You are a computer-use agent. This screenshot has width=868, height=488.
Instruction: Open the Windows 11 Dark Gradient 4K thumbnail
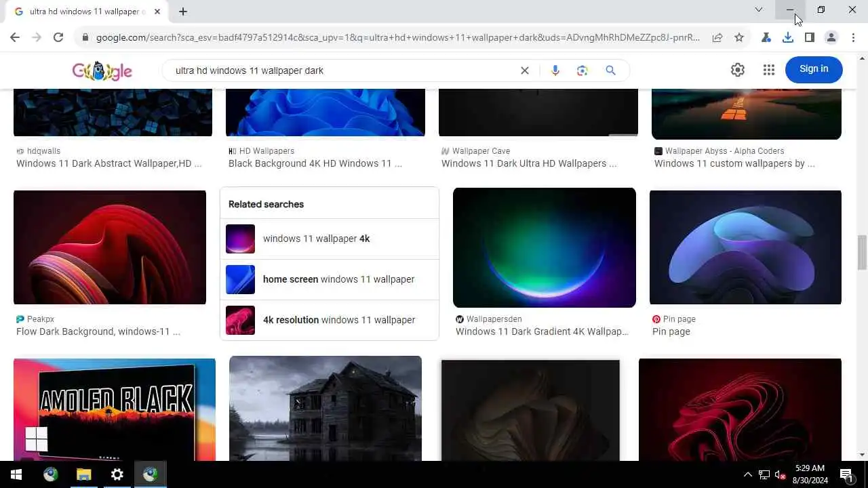point(545,247)
